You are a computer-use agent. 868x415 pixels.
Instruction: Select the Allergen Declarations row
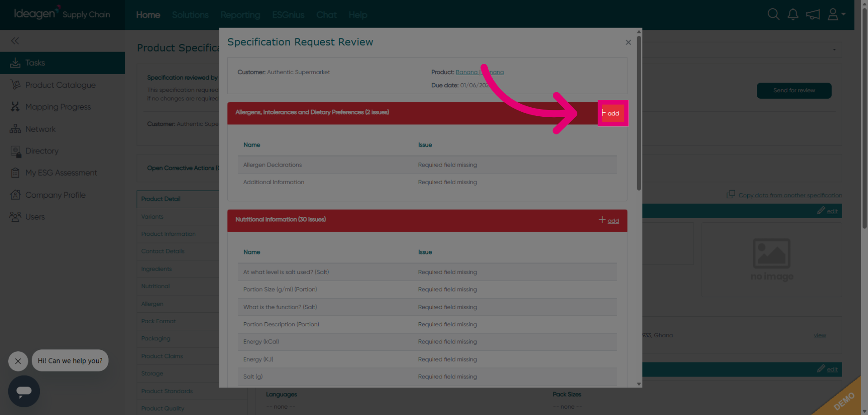427,165
